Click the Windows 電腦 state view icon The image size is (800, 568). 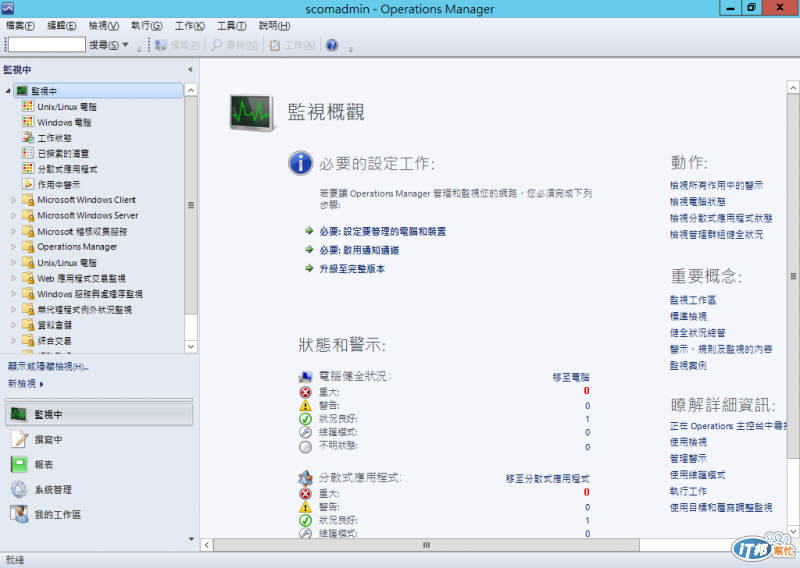28,122
